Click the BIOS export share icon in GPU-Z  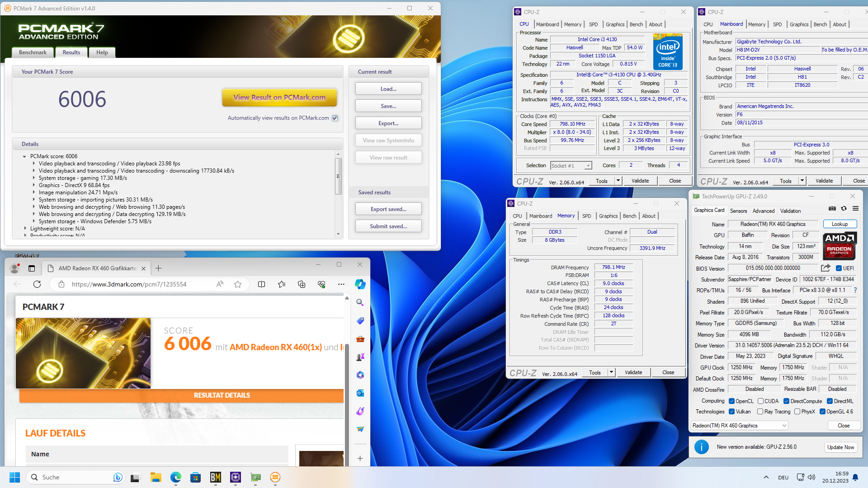click(826, 268)
